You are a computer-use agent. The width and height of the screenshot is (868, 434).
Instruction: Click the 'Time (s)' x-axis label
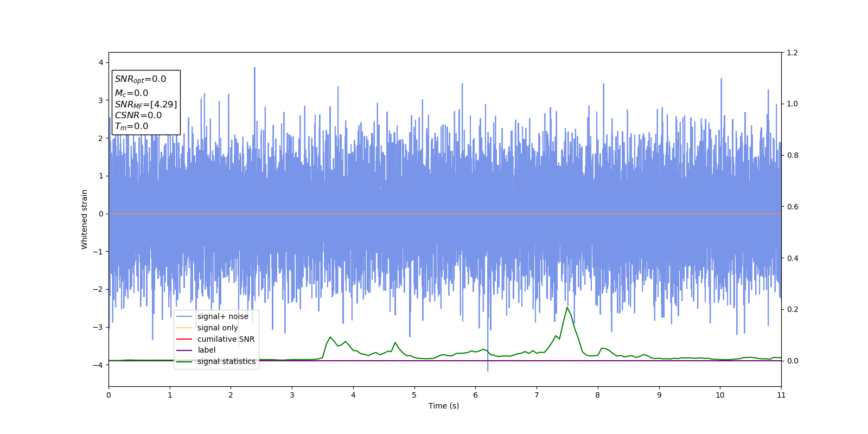click(x=444, y=406)
